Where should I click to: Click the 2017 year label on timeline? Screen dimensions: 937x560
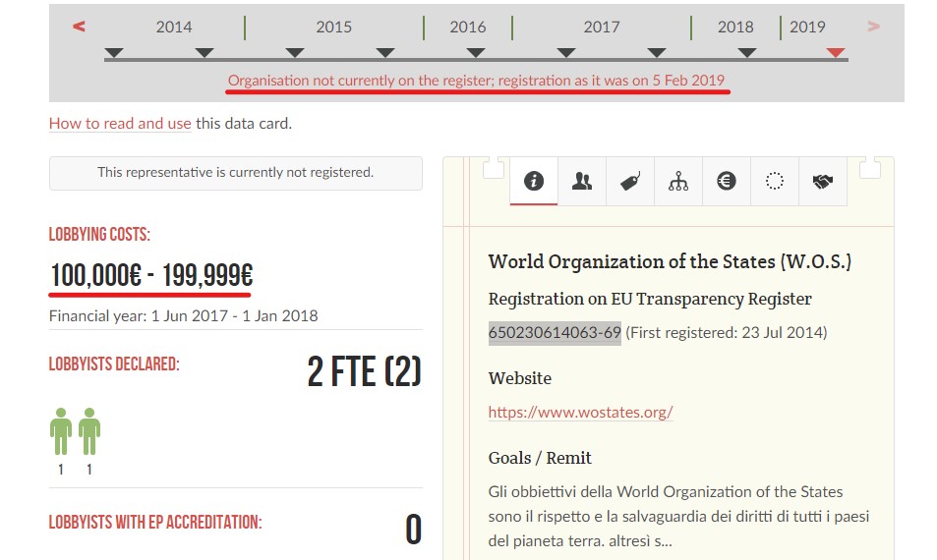point(601,27)
